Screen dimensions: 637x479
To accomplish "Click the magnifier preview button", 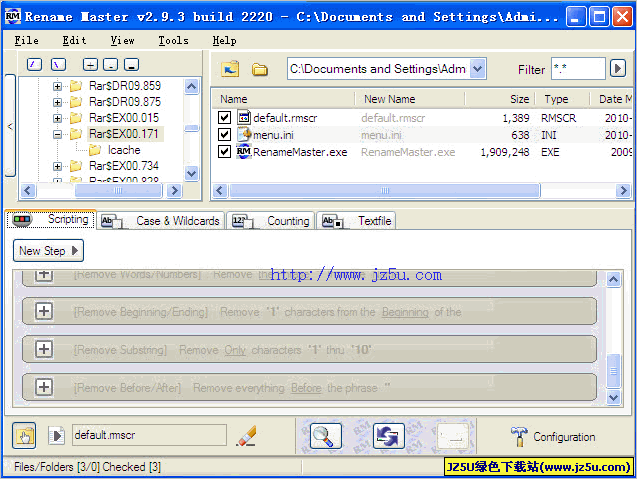I will coord(325,436).
